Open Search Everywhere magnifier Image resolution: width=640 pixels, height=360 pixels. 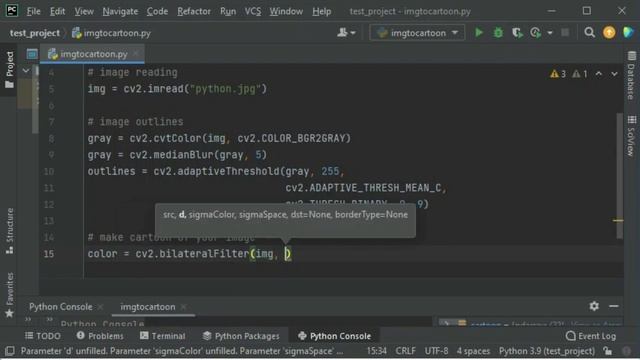[589, 32]
